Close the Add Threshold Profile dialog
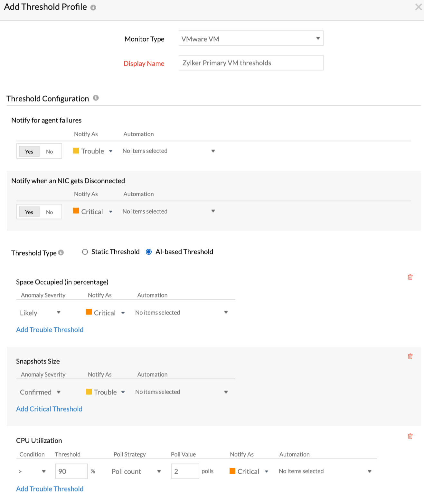Viewport: 424px width, 504px height. point(418,7)
